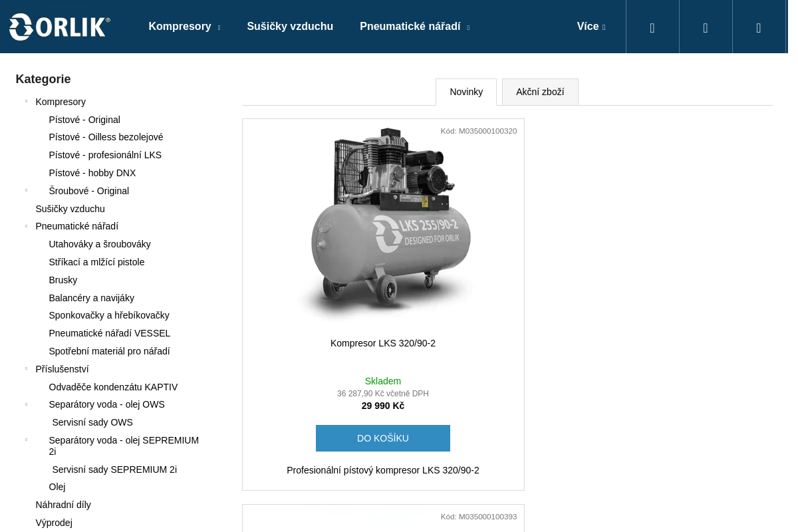Open Náhradní díly category
Screen dimensions: 798x532
[x=63, y=505]
